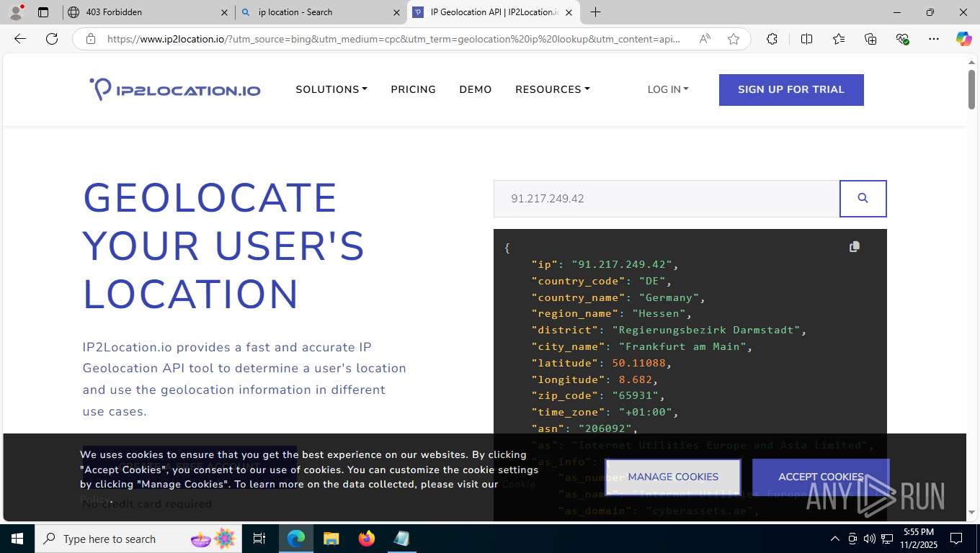This screenshot has height=553, width=980.
Task: Close the 403 Forbidden tab
Action: tap(224, 12)
